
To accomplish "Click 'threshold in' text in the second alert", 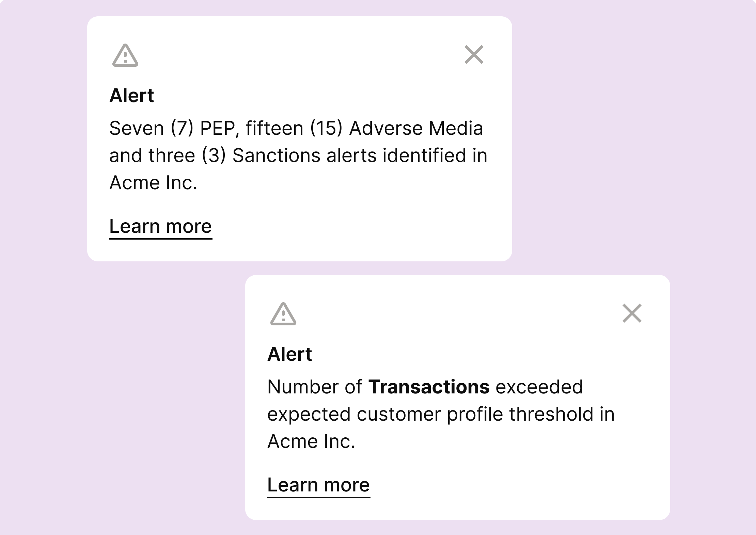I will tap(562, 414).
